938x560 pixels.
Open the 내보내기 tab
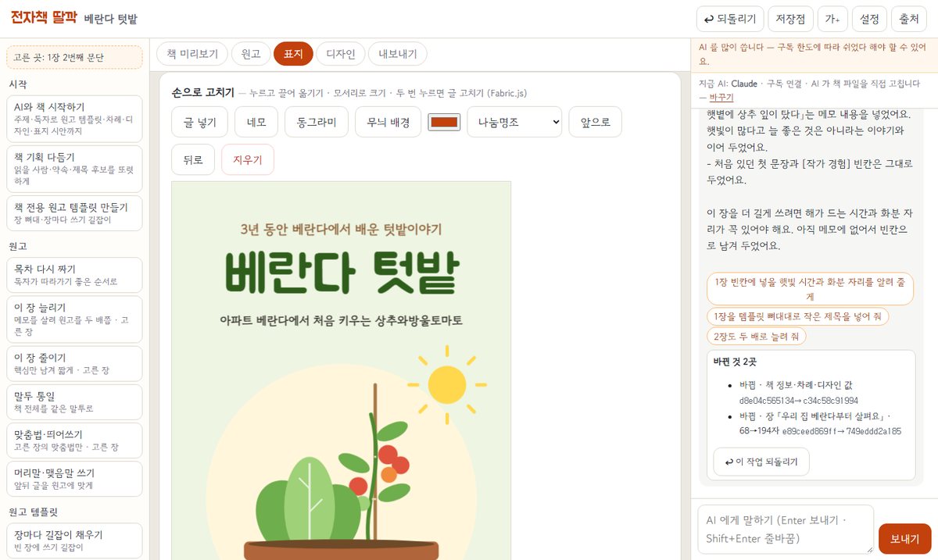398,54
